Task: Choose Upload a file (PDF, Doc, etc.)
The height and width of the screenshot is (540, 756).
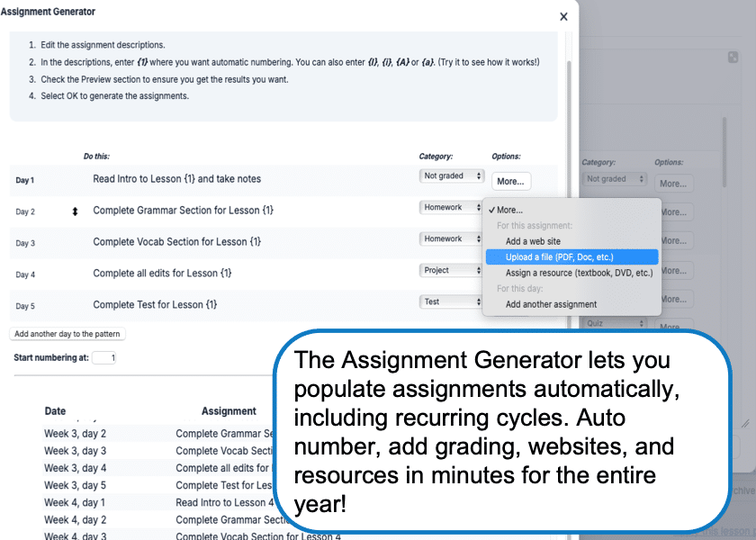Action: (571, 257)
